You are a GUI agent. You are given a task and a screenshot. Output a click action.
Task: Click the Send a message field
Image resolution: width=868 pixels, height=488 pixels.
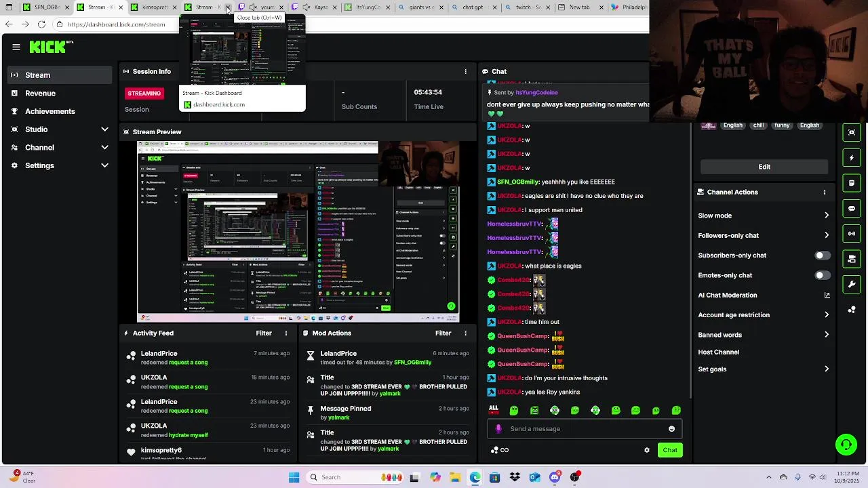click(x=585, y=428)
